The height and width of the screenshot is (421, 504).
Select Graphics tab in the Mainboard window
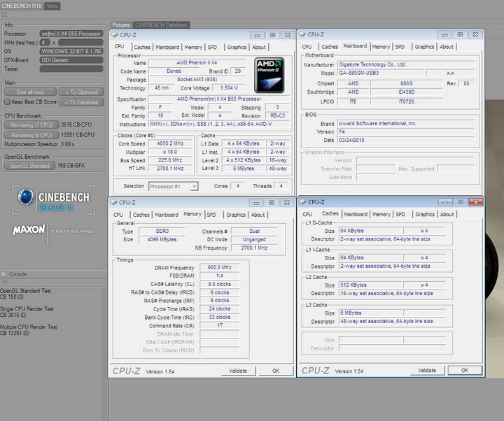pyautogui.click(x=425, y=47)
